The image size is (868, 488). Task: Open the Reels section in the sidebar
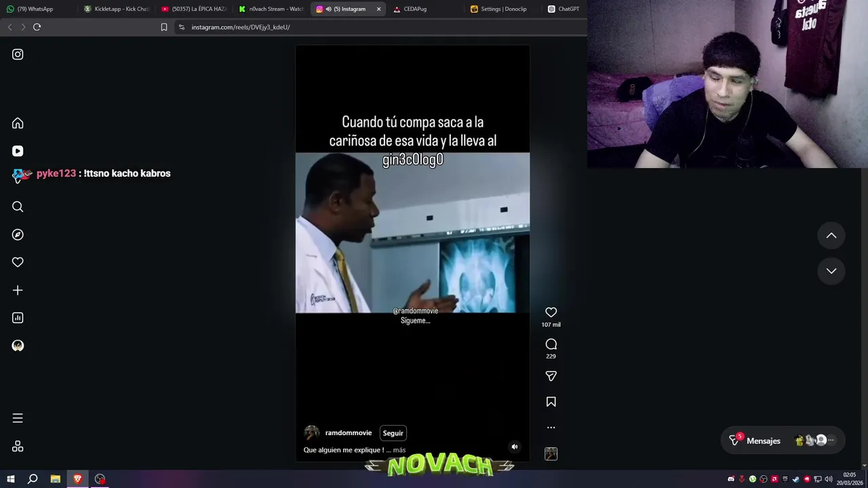coord(18,151)
